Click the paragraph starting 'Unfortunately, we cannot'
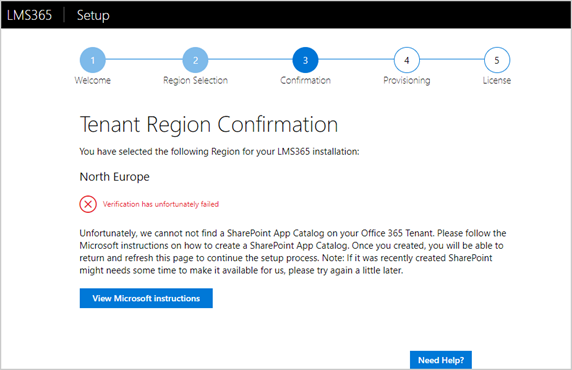This screenshot has width=572, height=370. tap(293, 252)
